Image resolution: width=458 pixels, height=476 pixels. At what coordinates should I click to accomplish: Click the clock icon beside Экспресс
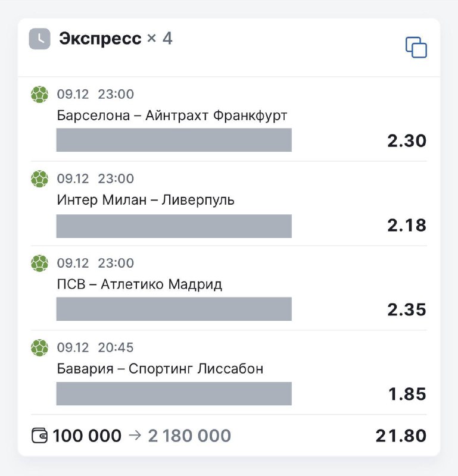(40, 39)
